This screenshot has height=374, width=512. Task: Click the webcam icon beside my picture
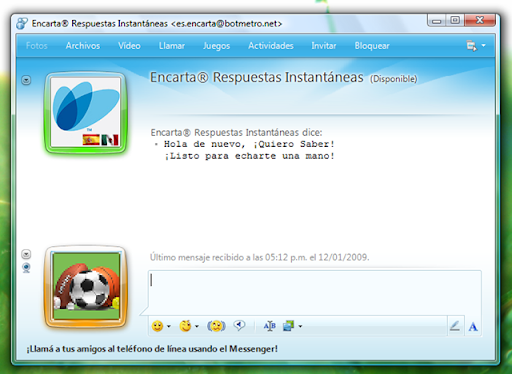pyautogui.click(x=26, y=268)
